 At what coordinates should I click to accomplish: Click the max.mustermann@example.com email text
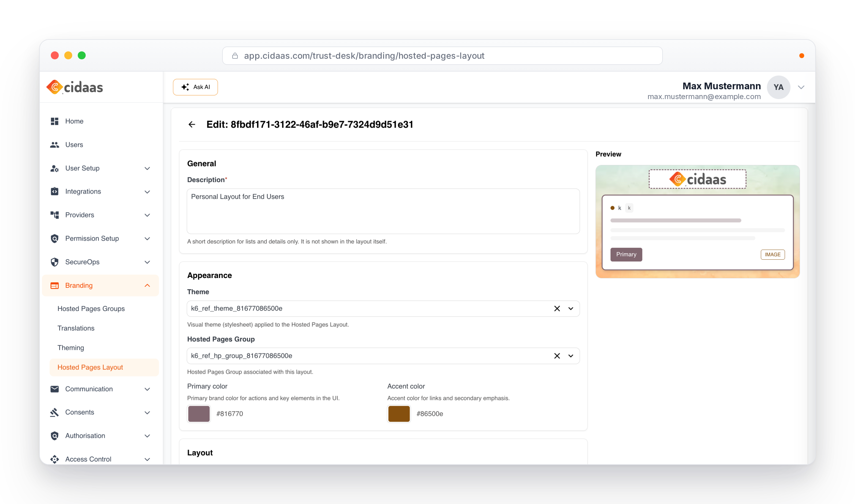[704, 96]
